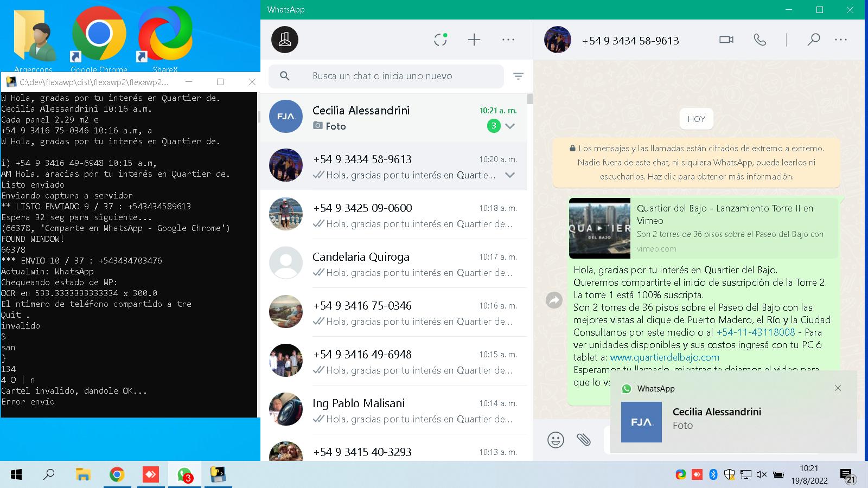Open the conversation more options menu
The height and width of the screenshot is (488, 868).
tap(841, 40)
